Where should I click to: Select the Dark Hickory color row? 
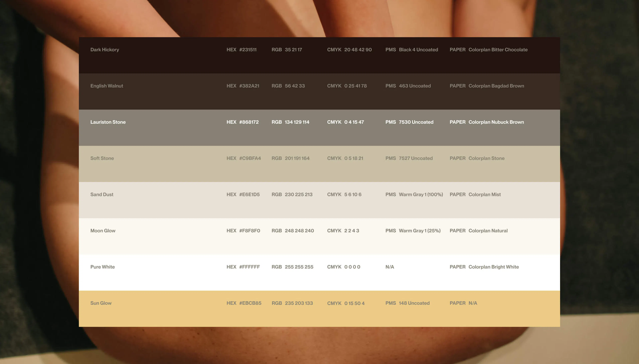click(x=319, y=55)
